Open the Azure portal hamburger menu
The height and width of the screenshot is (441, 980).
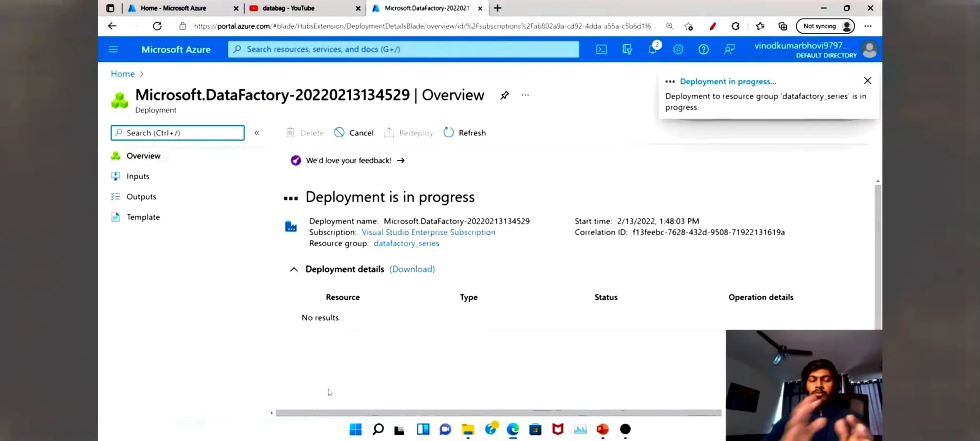coord(113,49)
